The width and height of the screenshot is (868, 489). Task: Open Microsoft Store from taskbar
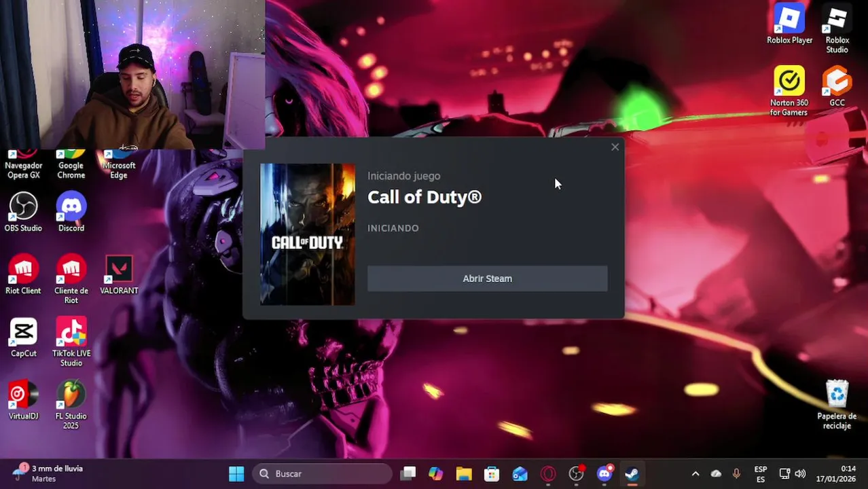click(x=492, y=473)
